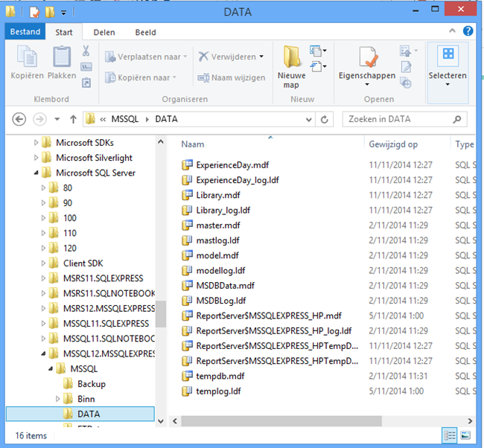Open the recent locations dropdown arrow
The height and width of the screenshot is (448, 484).
57,119
